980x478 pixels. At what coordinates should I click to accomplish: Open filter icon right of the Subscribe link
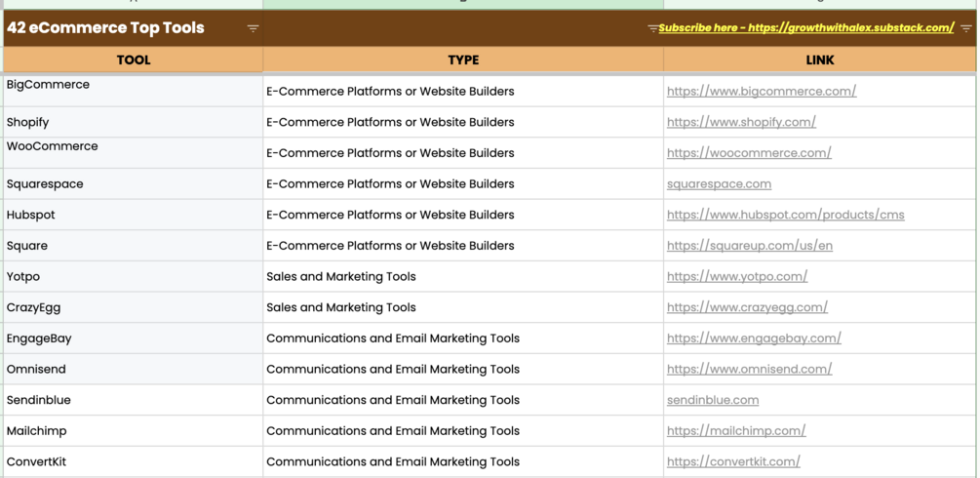tap(966, 28)
